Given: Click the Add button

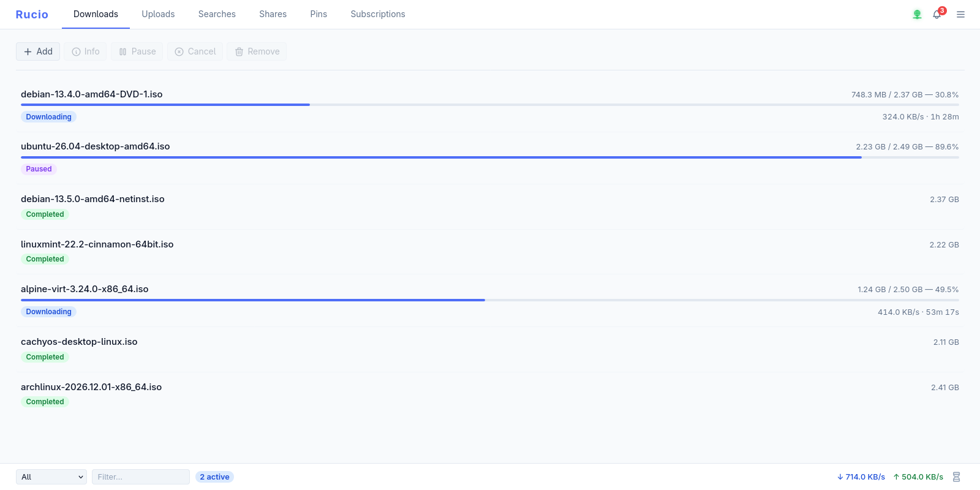Looking at the screenshot, I should (x=38, y=51).
